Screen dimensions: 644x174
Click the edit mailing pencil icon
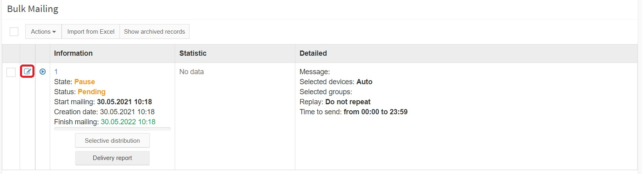click(x=27, y=71)
